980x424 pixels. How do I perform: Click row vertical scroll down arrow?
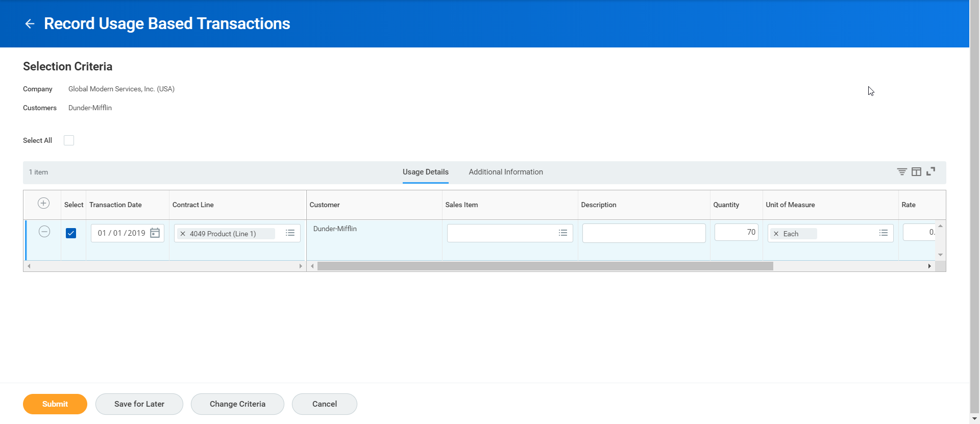940,255
